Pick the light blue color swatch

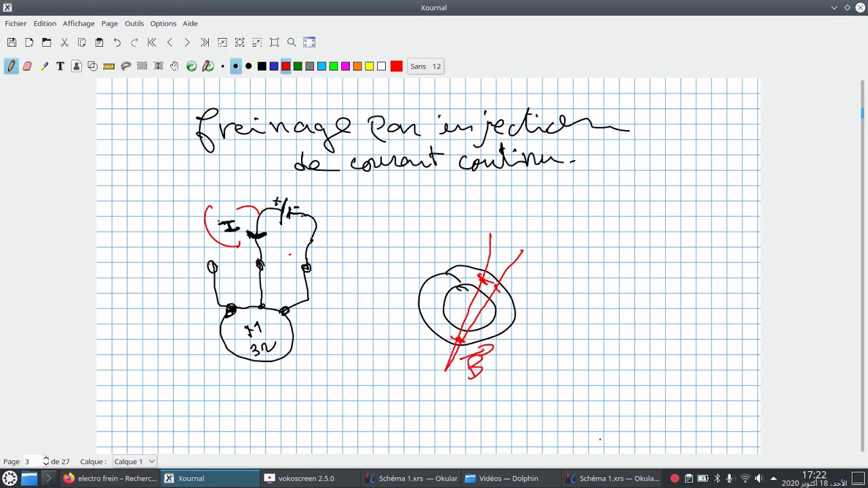point(321,66)
